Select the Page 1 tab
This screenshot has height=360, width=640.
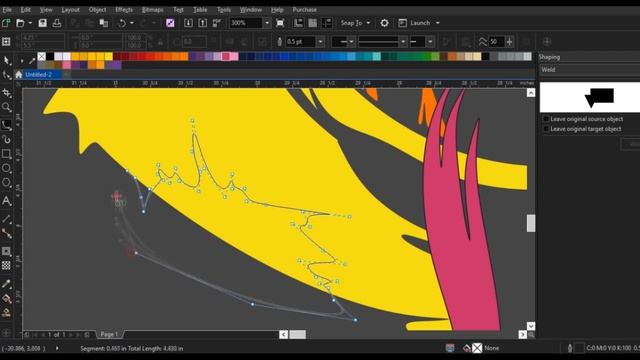click(109, 334)
